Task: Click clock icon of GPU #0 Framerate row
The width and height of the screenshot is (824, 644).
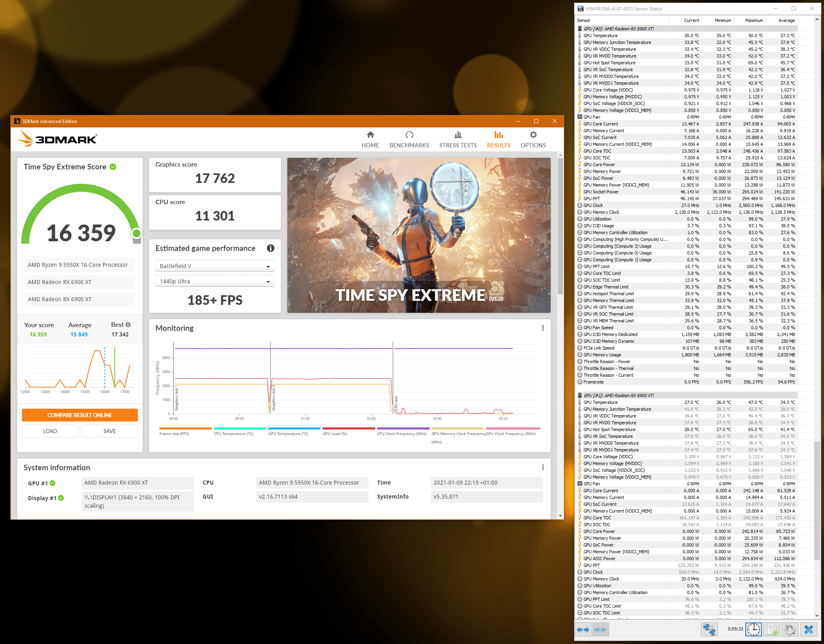Action: pos(580,382)
